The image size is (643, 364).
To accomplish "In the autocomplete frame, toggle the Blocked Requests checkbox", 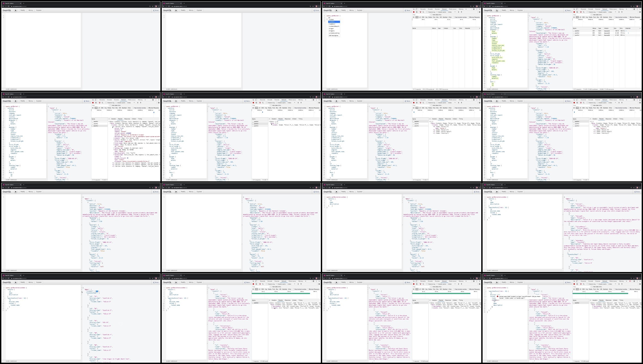I will [x=468, y=17].
